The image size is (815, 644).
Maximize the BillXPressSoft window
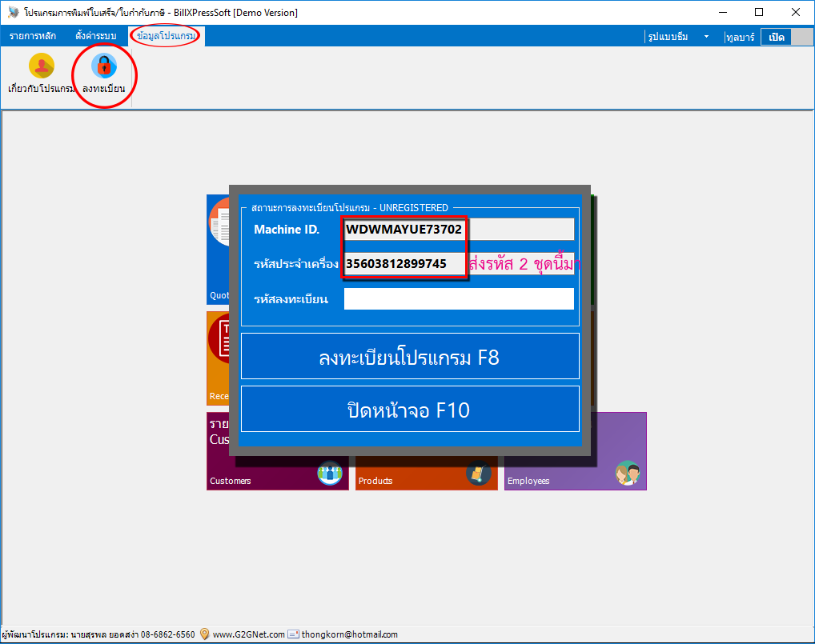pos(759,12)
